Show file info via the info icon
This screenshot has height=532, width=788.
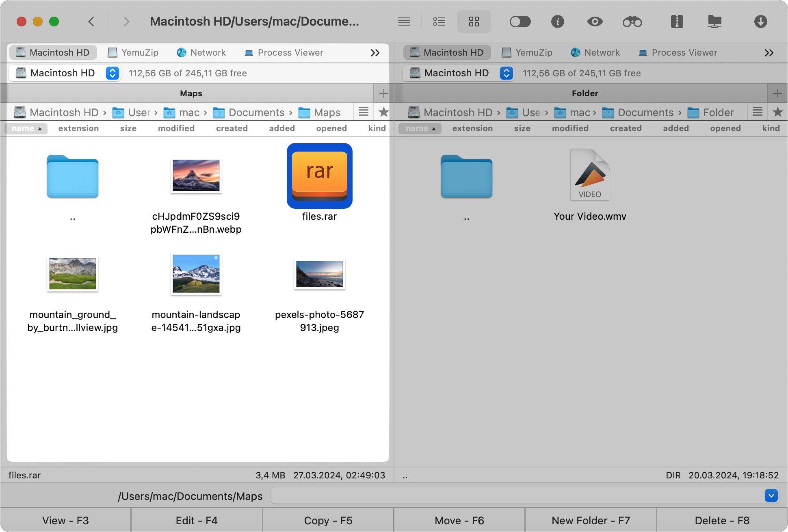tap(558, 22)
